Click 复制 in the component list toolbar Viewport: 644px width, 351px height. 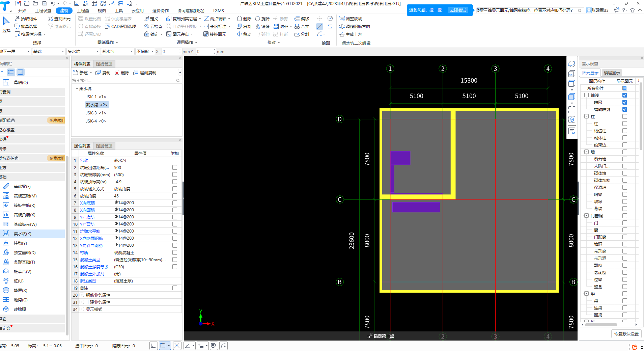point(103,73)
